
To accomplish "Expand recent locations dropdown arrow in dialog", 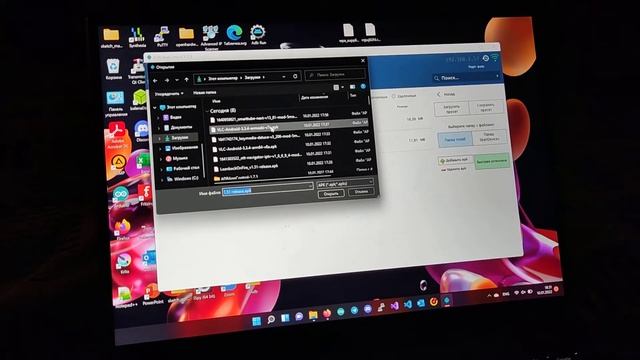I will pyautogui.click(x=177, y=80).
